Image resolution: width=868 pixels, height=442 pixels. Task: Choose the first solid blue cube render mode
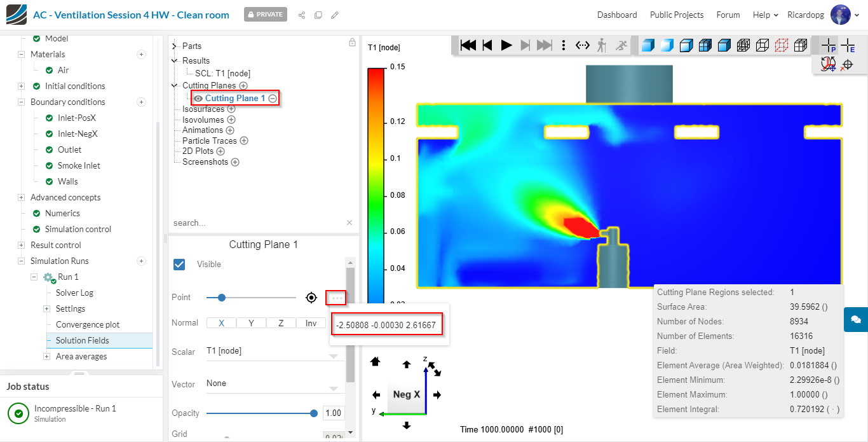tap(648, 45)
